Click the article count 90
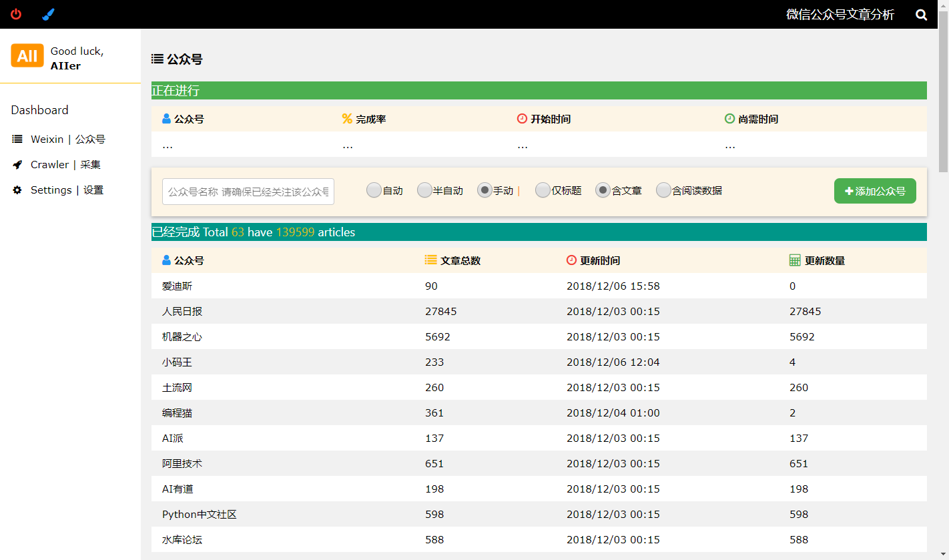The image size is (949, 560). [x=431, y=286]
